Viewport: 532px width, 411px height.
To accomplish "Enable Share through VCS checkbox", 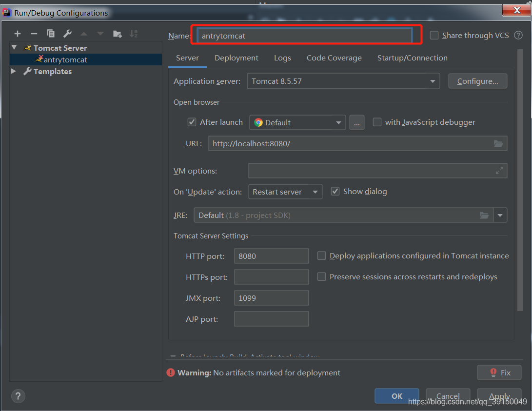I will coord(434,35).
